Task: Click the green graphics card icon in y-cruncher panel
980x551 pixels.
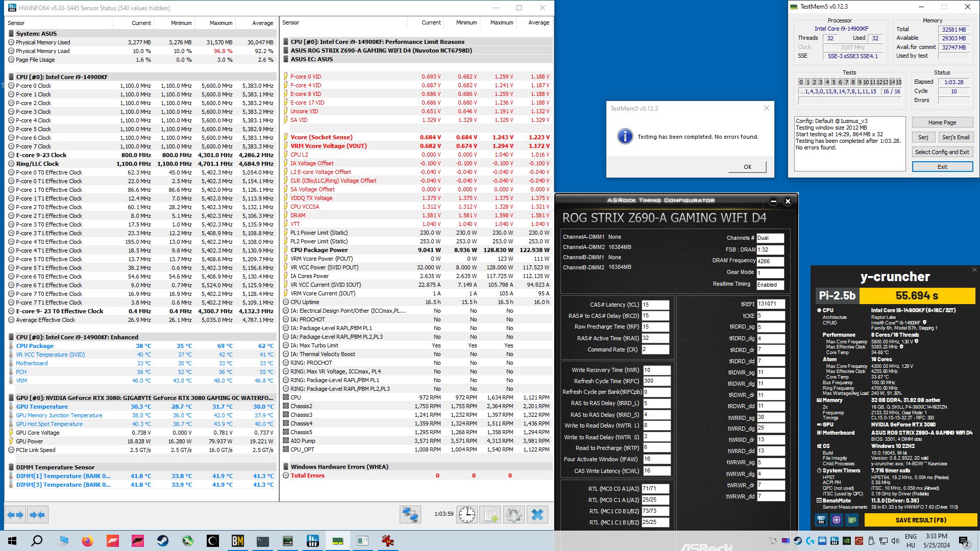Action: click(x=851, y=520)
